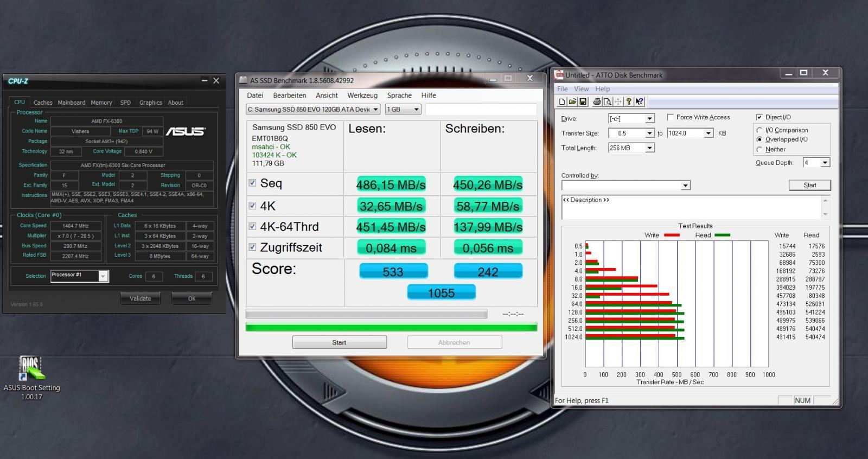Viewport: 868px width, 459px height.
Task: Minimize the AS SSD Benchmark window
Action: point(493,79)
